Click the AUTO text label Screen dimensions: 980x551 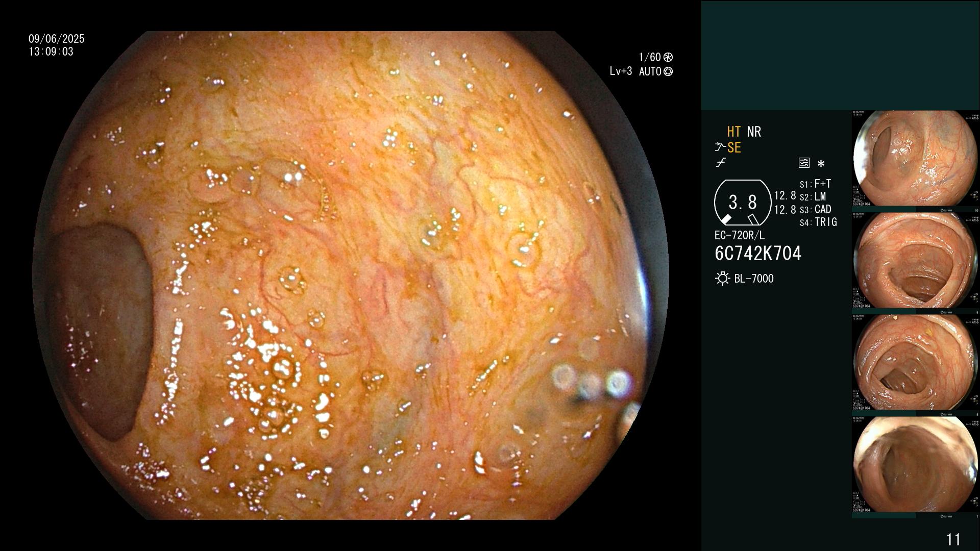pyautogui.click(x=650, y=71)
